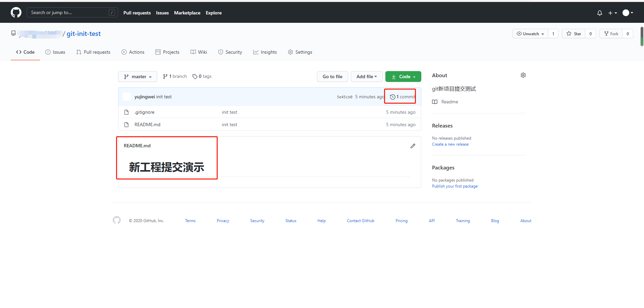The width and height of the screenshot is (644, 308).
Task: Open the Wiki tab
Action: click(x=199, y=52)
